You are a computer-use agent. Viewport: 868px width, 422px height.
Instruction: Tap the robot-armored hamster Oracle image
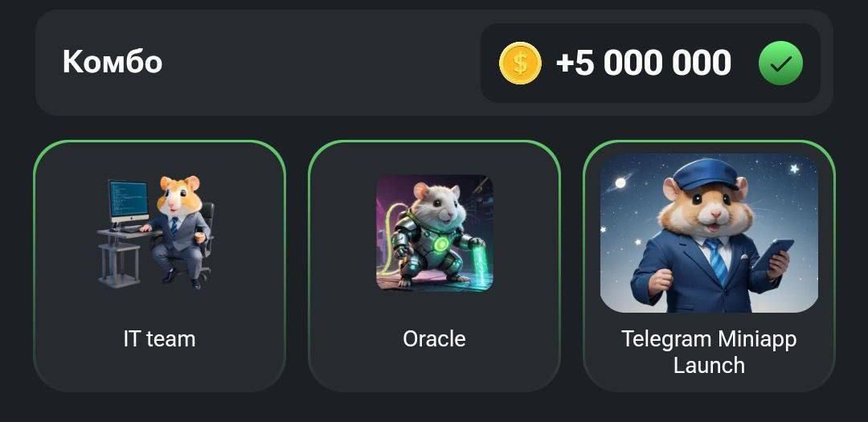pyautogui.click(x=435, y=232)
